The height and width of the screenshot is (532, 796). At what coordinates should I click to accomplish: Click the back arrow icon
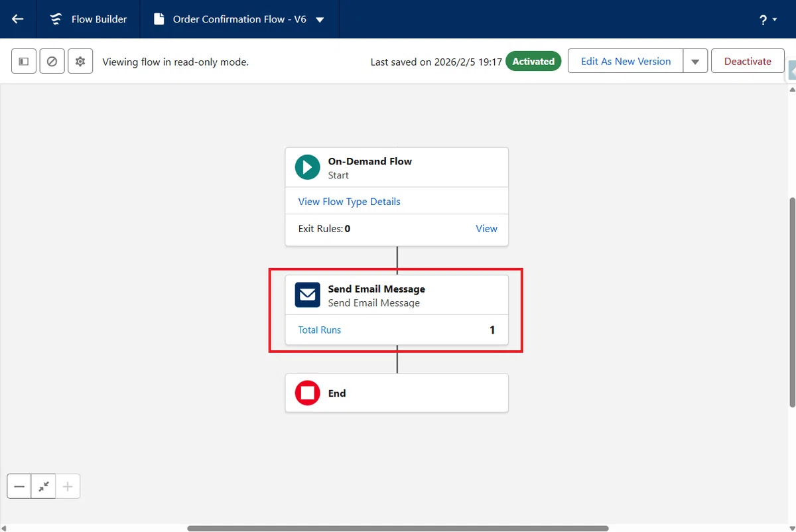[x=18, y=19]
